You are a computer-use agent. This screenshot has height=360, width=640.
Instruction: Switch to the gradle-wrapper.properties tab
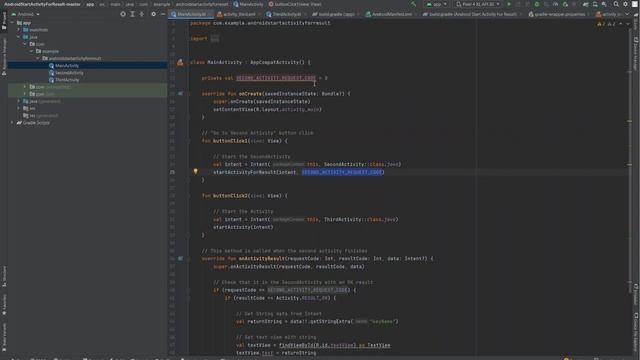pos(559,14)
